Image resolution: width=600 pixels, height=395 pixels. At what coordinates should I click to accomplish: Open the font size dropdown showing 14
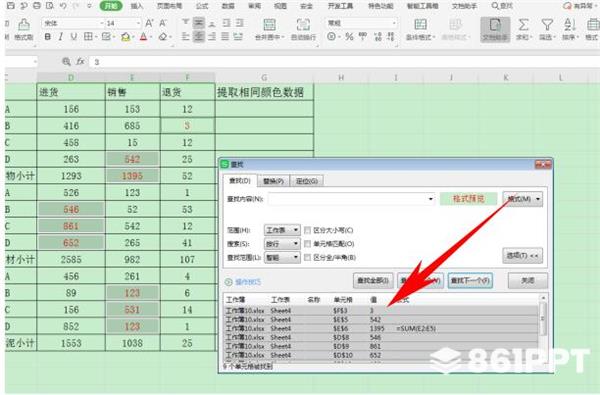pos(123,23)
